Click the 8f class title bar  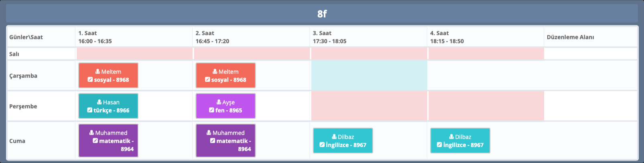click(x=322, y=14)
